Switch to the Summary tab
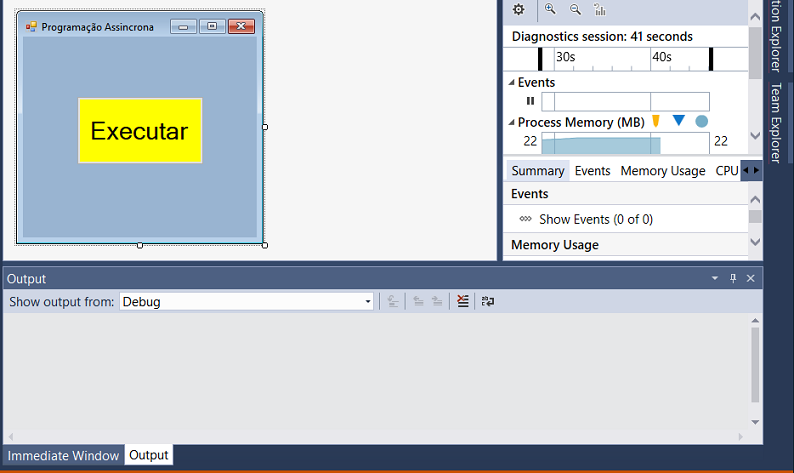This screenshot has width=794, height=473. point(538,171)
